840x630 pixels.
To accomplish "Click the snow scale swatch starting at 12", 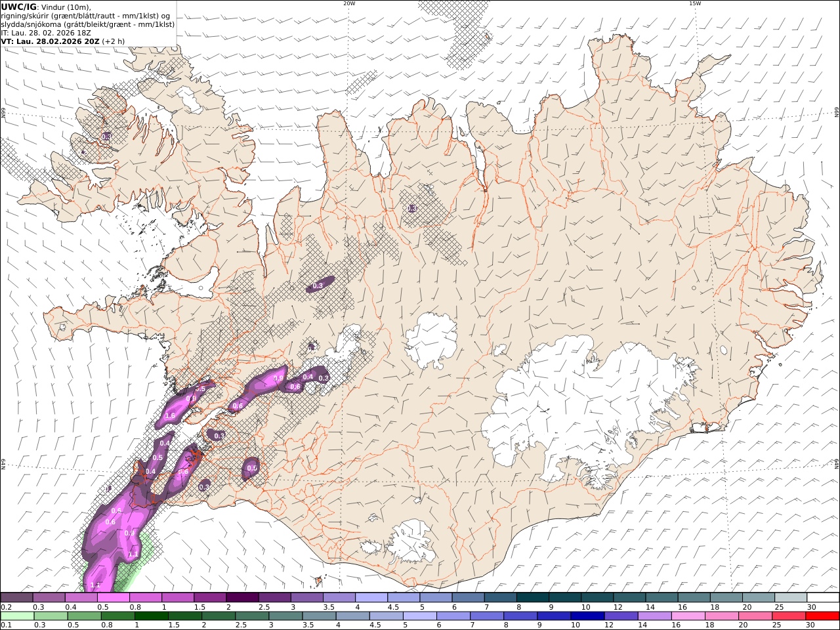I will click(x=629, y=597).
